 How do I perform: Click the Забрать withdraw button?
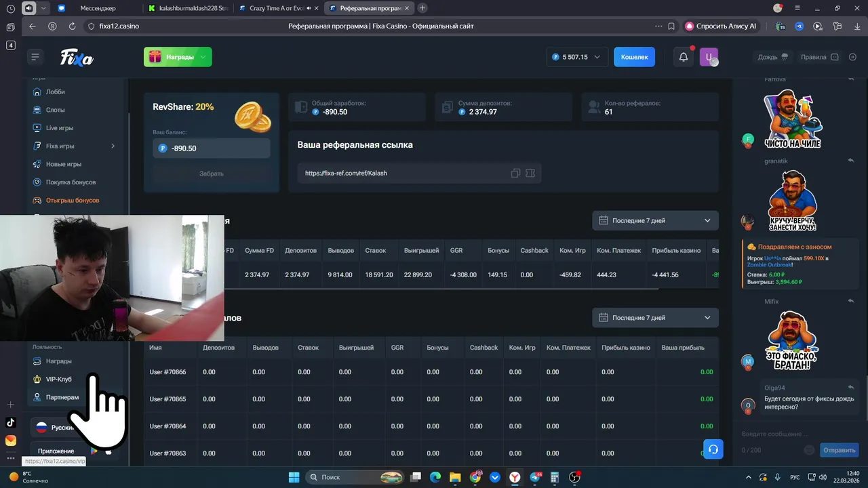click(x=212, y=174)
